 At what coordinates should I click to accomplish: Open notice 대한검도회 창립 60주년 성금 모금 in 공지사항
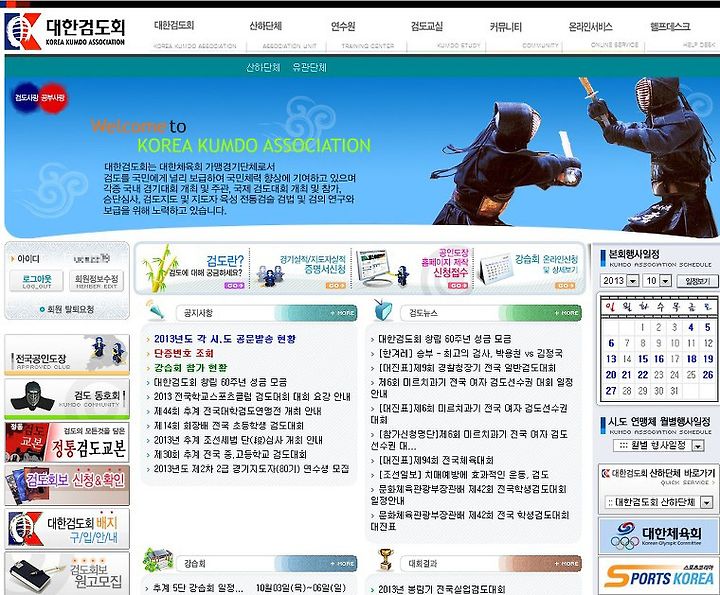click(220, 382)
